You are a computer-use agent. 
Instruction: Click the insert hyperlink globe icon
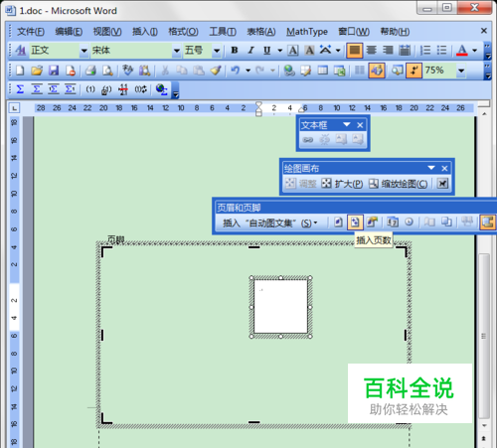pyautogui.click(x=289, y=71)
